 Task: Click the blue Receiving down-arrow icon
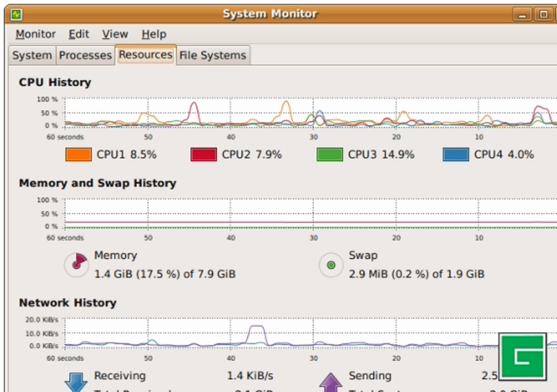click(74, 382)
